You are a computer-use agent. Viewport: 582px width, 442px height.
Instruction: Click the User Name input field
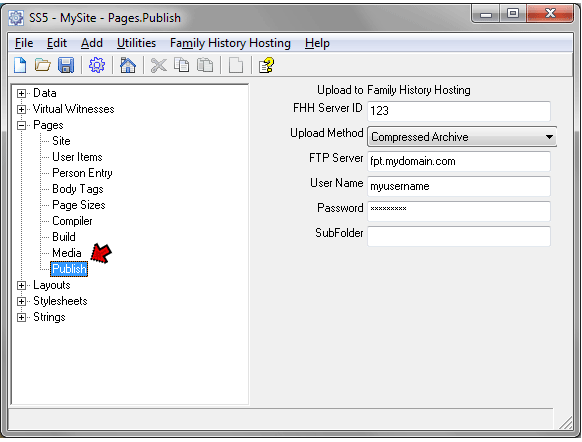click(459, 186)
